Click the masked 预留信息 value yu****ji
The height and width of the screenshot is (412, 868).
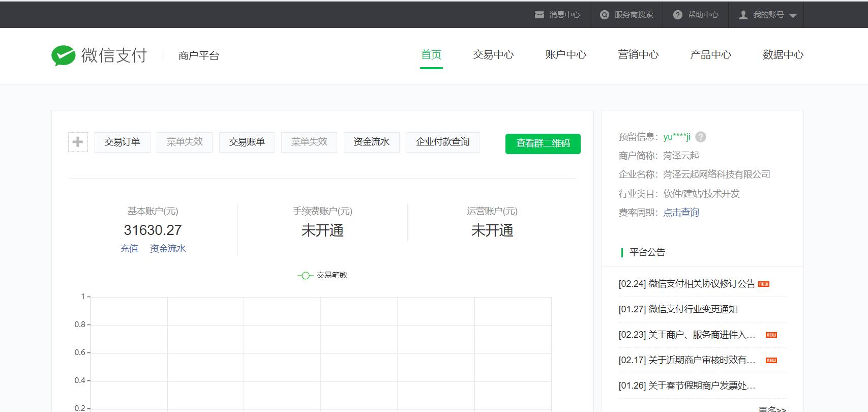click(x=677, y=137)
